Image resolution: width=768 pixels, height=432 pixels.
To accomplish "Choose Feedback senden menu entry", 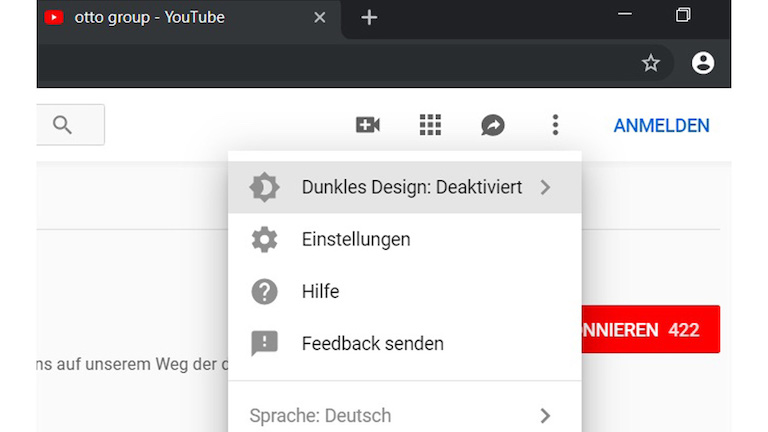I will pyautogui.click(x=372, y=343).
